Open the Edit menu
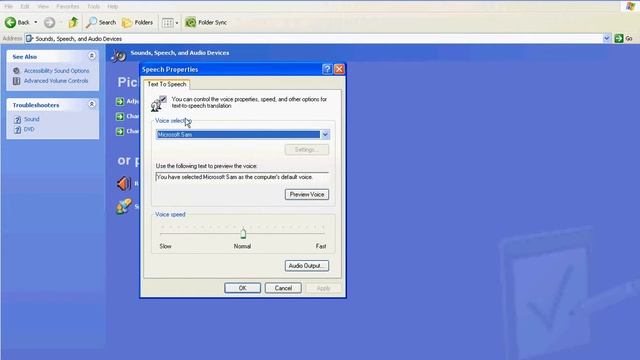Screen dimensions: 640x360 coord(25,7)
